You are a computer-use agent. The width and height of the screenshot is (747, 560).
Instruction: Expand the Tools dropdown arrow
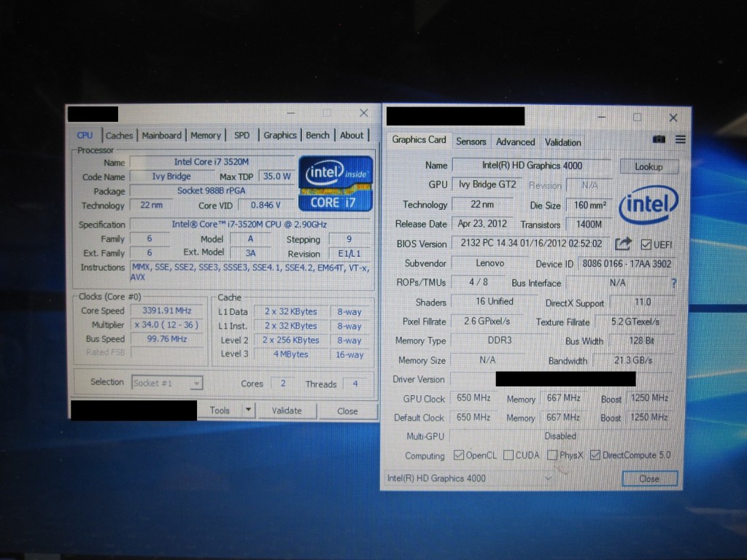tap(248, 410)
